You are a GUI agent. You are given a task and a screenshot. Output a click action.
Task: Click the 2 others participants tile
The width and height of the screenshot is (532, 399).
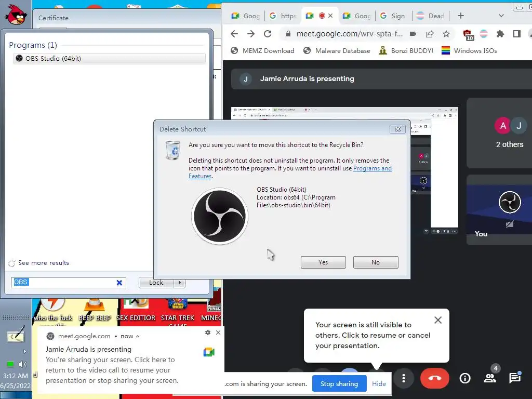pyautogui.click(x=499, y=133)
